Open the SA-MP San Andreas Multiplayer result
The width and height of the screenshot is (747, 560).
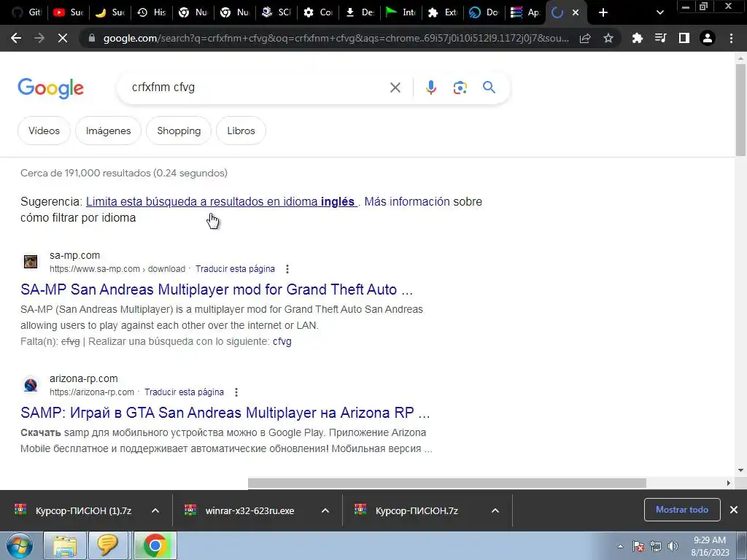click(217, 289)
